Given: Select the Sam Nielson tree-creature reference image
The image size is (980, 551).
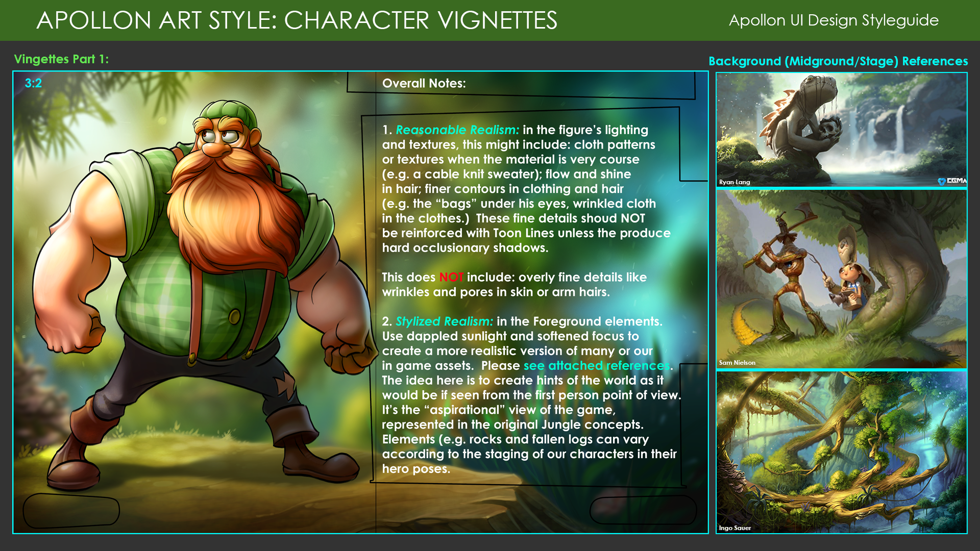Looking at the screenshot, I should 841,279.
